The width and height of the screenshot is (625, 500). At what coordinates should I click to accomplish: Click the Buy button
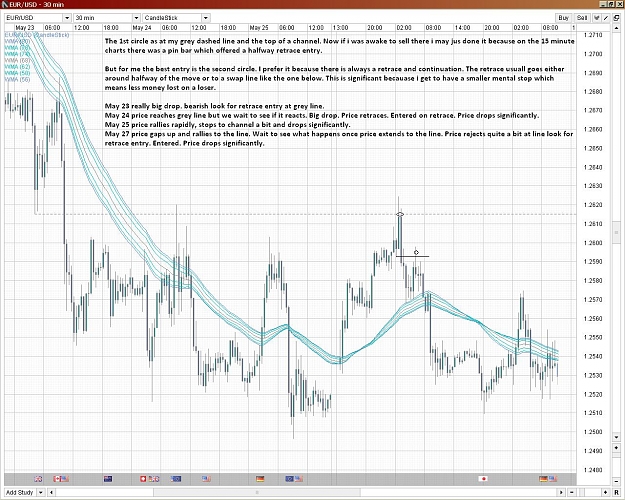563,18
